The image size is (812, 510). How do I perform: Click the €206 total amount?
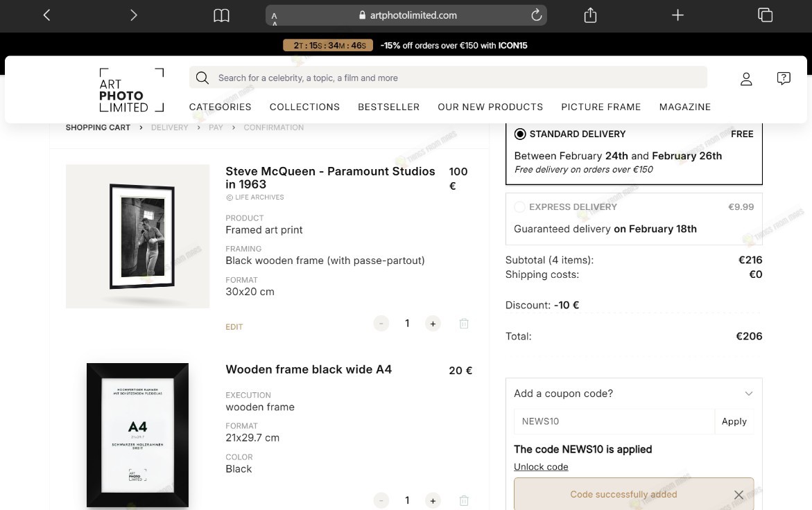tap(749, 336)
